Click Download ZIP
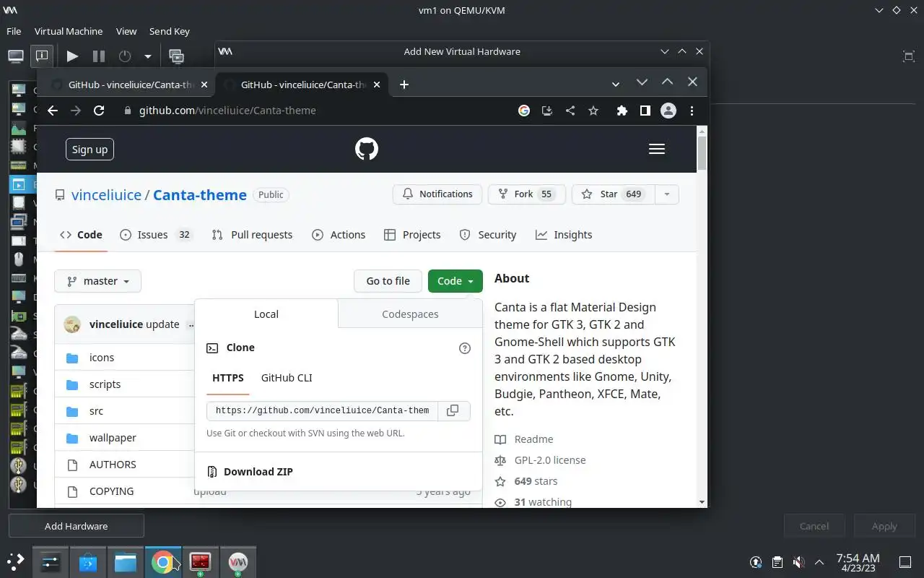 [x=258, y=472]
